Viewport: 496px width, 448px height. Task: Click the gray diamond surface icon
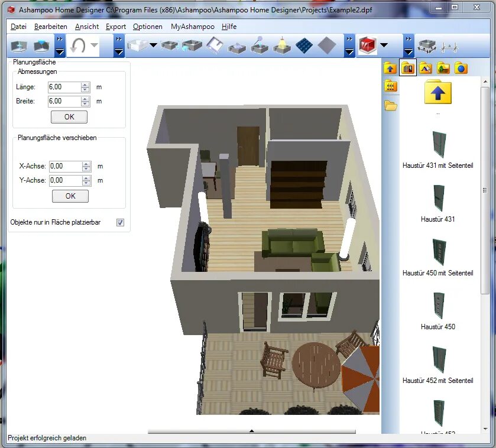(x=326, y=46)
